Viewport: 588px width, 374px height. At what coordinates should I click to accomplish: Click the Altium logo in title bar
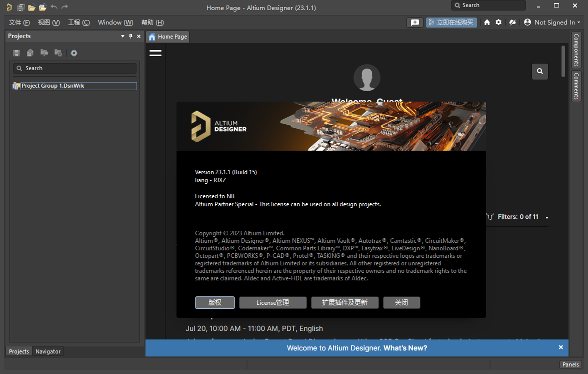click(x=9, y=7)
